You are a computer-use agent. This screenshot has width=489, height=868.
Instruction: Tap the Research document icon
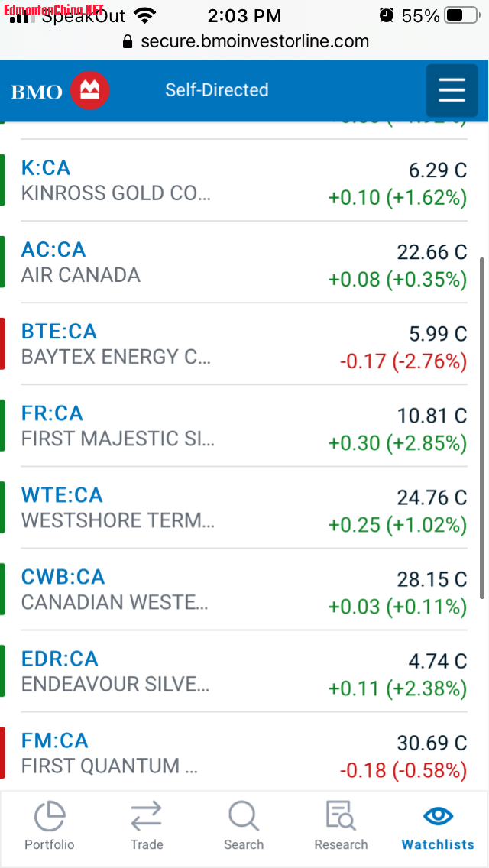341,817
